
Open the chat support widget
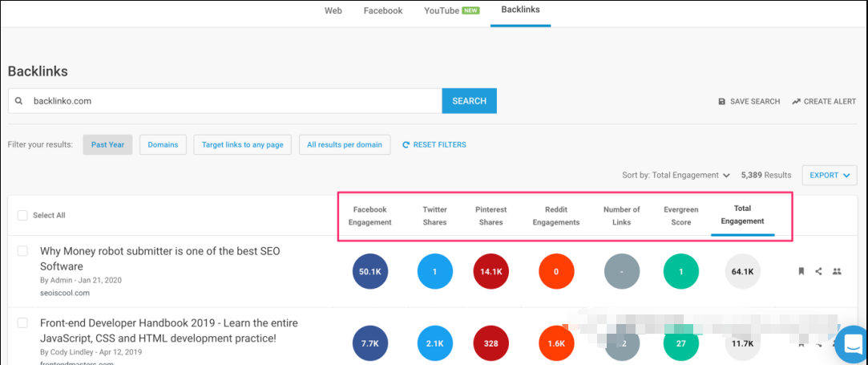850,345
